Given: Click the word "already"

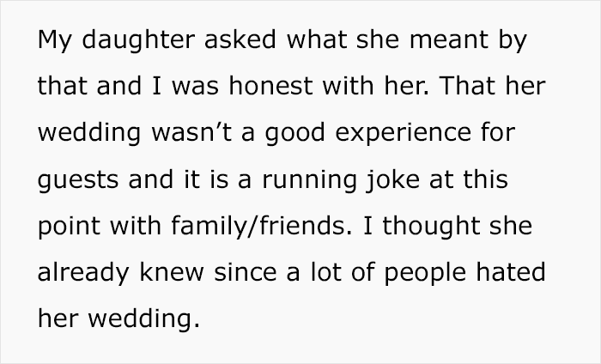Looking at the screenshot, I should 83,273.
